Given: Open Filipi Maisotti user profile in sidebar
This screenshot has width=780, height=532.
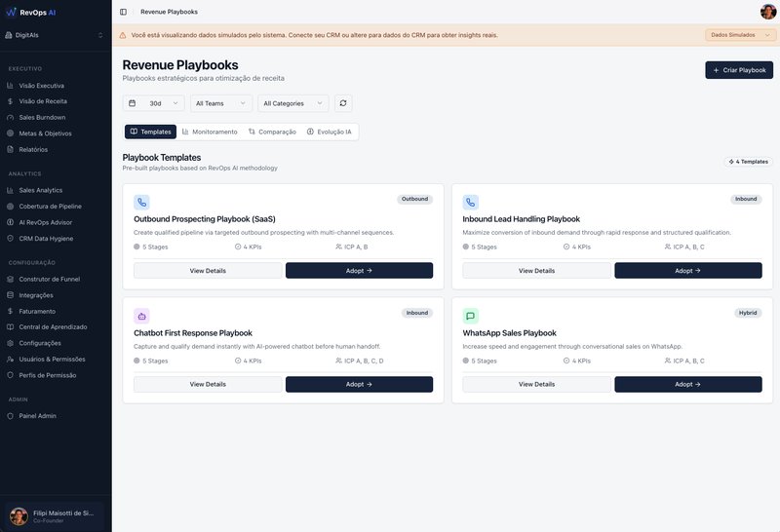Looking at the screenshot, I should tap(55, 516).
